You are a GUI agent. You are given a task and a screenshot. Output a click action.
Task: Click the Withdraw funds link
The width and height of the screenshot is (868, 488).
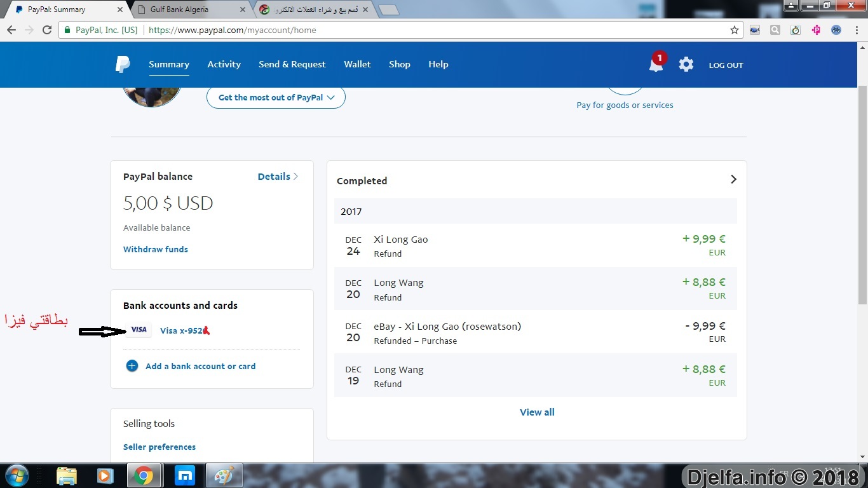[156, 249]
